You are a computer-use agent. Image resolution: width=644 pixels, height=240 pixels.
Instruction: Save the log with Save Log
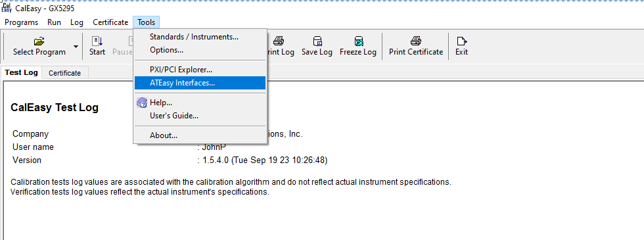point(317,46)
